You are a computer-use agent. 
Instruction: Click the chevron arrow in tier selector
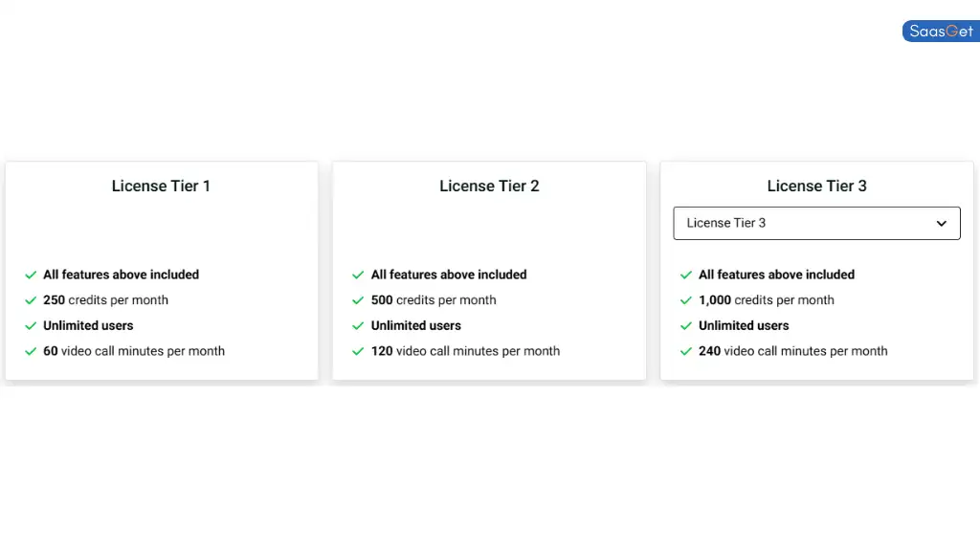click(942, 224)
